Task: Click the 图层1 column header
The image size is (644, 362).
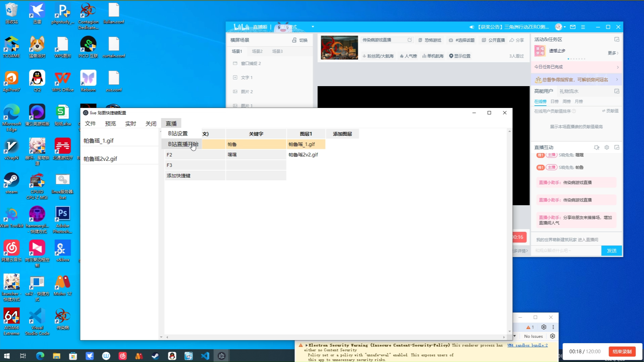Action: pos(306,134)
